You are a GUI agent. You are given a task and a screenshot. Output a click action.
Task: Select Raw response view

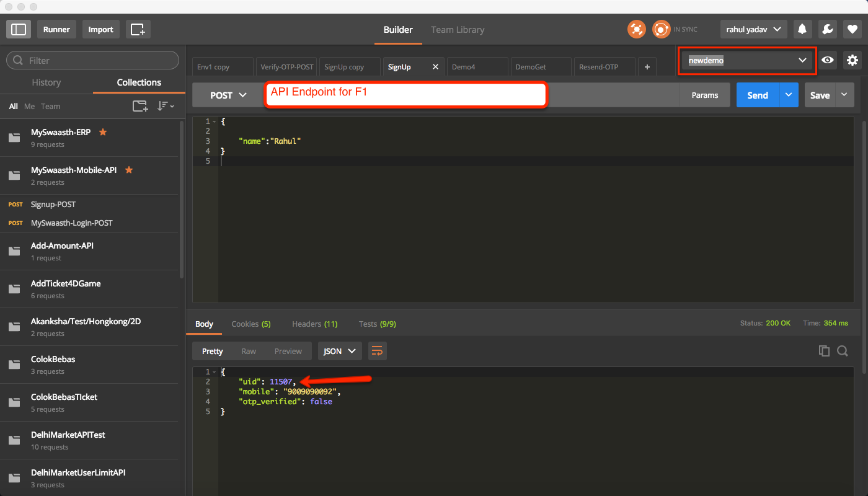click(249, 351)
